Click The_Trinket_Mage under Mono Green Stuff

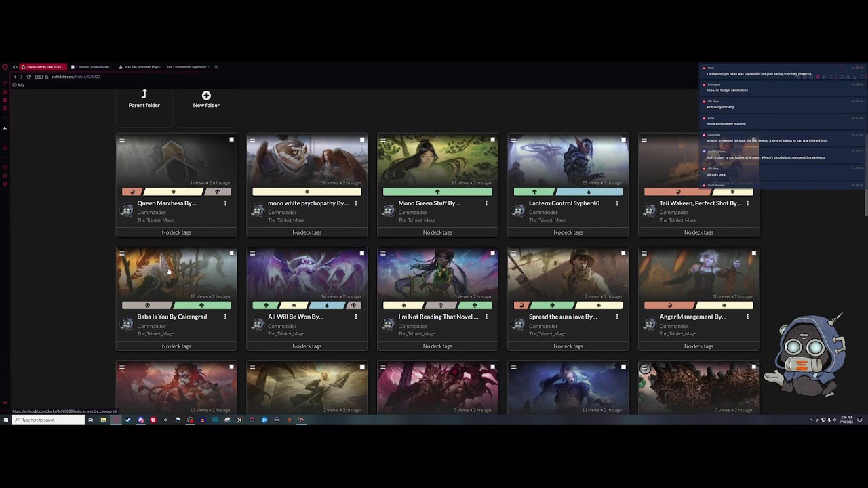pyautogui.click(x=416, y=220)
